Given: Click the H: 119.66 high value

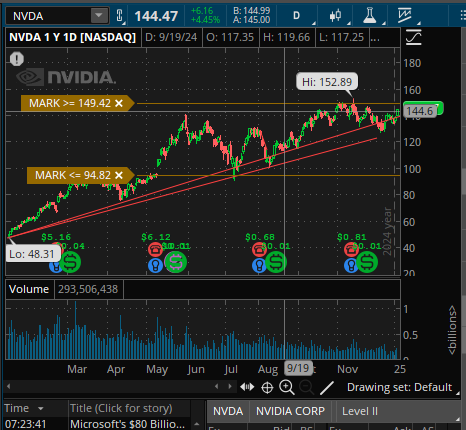Looking at the screenshot, I should (287, 37).
